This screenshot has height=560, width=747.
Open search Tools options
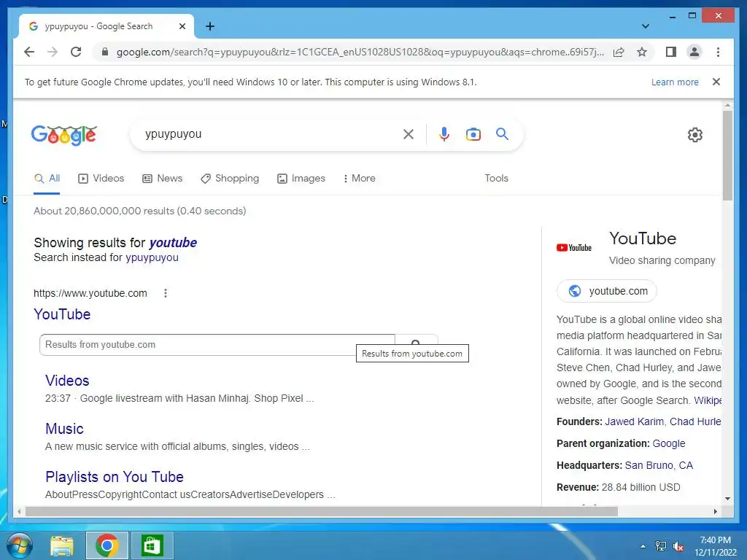tap(496, 179)
